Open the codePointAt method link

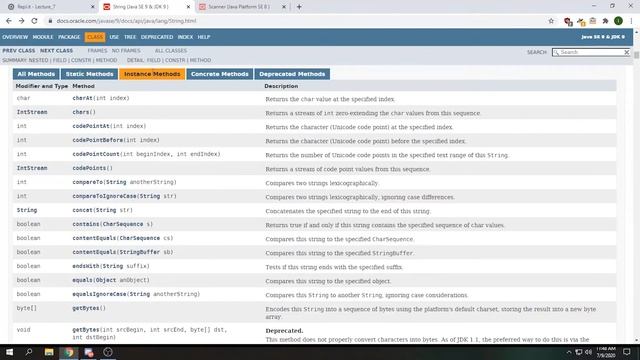click(x=91, y=126)
